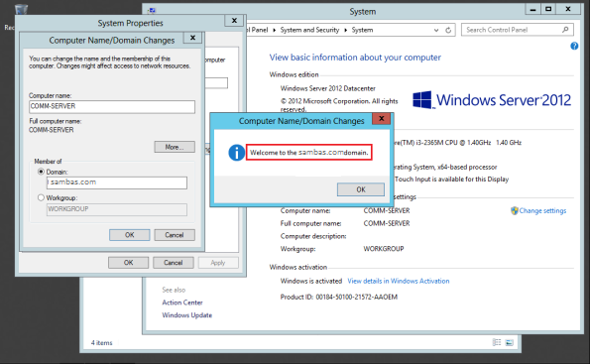Image resolution: width=590 pixels, height=364 pixels.
Task: Open the help question mark icon
Action: tap(574, 46)
